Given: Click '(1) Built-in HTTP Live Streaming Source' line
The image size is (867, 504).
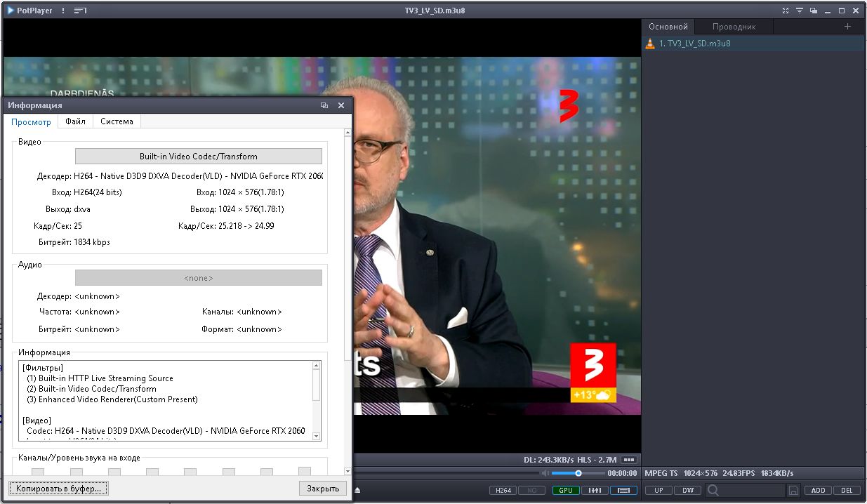Looking at the screenshot, I should coord(100,378).
